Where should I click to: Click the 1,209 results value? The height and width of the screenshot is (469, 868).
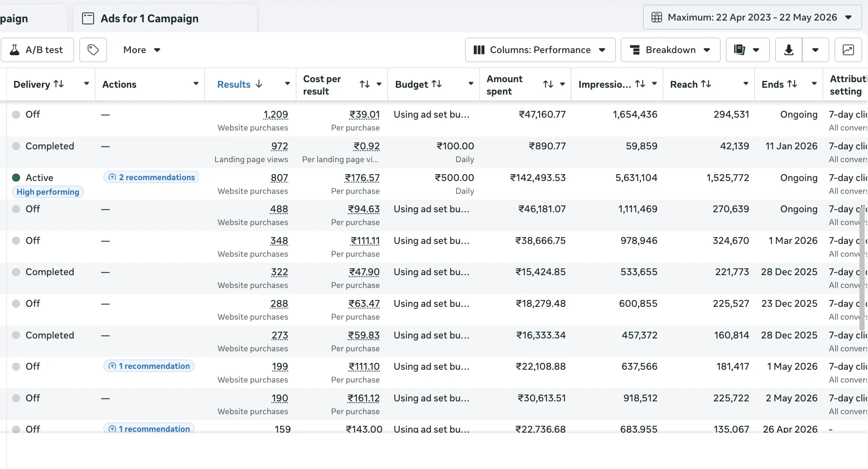click(x=276, y=115)
